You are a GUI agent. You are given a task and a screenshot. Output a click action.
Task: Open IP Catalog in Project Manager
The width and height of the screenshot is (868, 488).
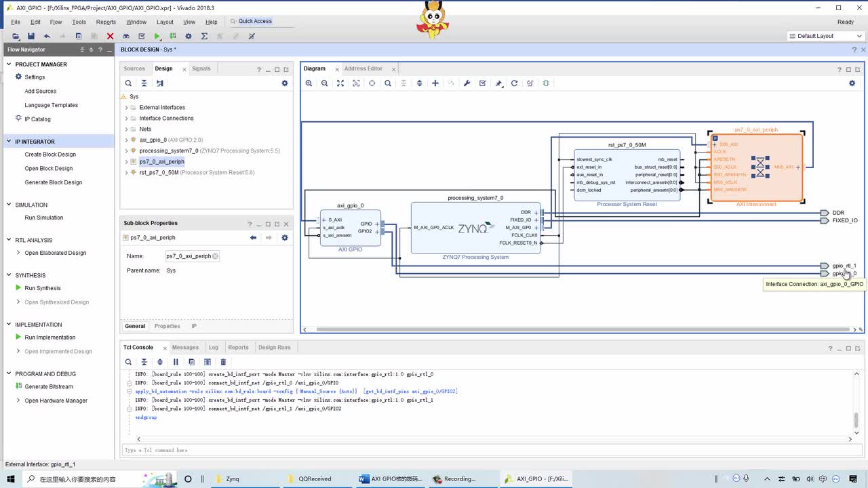37,119
